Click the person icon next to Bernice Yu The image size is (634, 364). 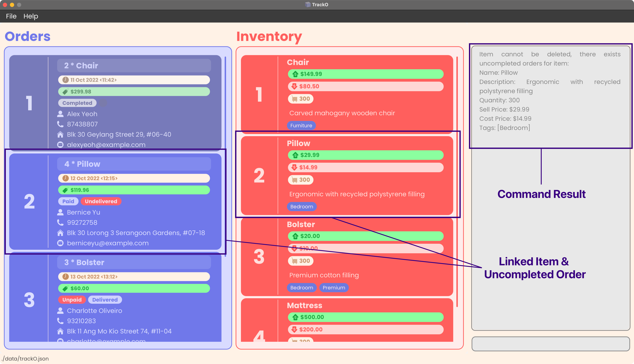click(60, 212)
